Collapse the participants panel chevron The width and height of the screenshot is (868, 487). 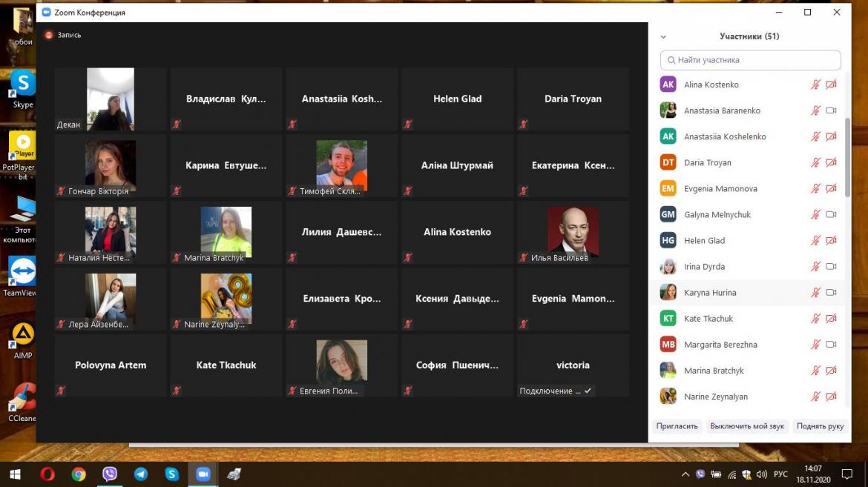click(x=663, y=36)
